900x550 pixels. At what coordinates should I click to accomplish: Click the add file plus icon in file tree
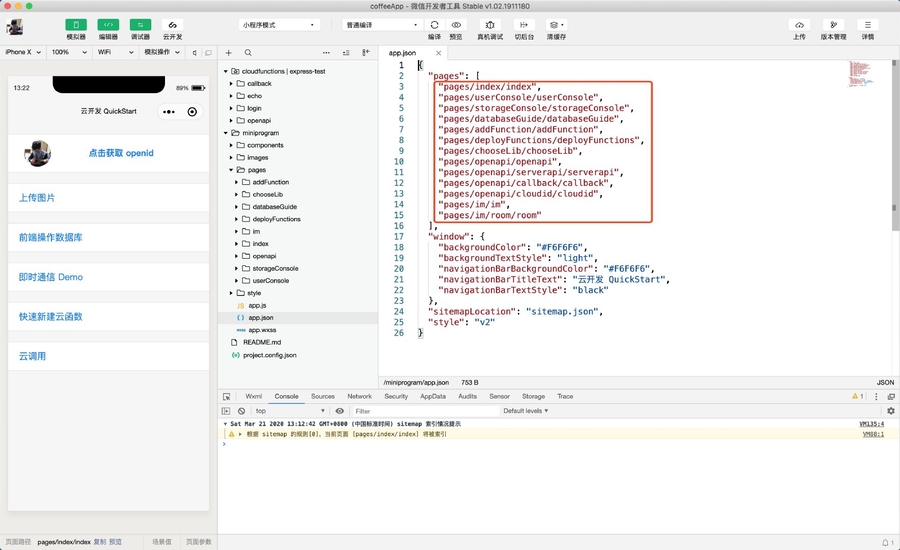click(x=228, y=52)
